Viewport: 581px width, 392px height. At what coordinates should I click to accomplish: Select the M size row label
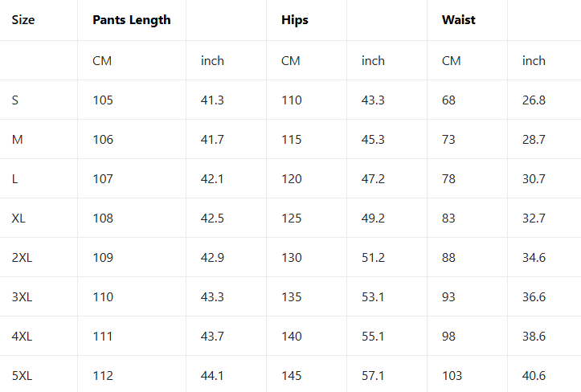pos(18,140)
